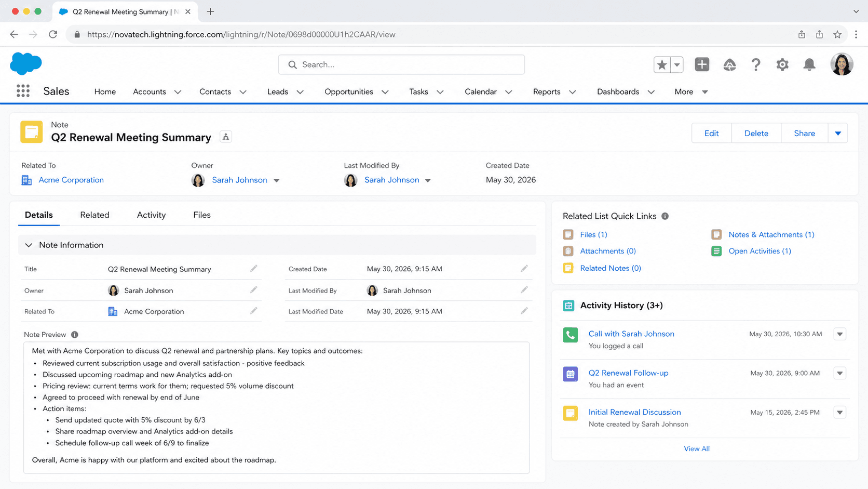Click the global actions plus icon
This screenshot has width=868, height=489.
click(702, 64)
